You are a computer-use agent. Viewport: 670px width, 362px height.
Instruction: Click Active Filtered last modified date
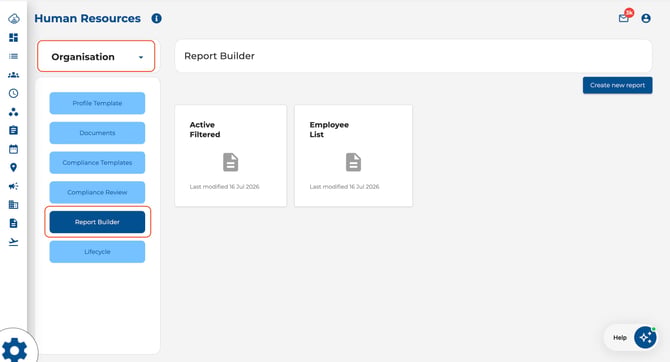tap(224, 187)
